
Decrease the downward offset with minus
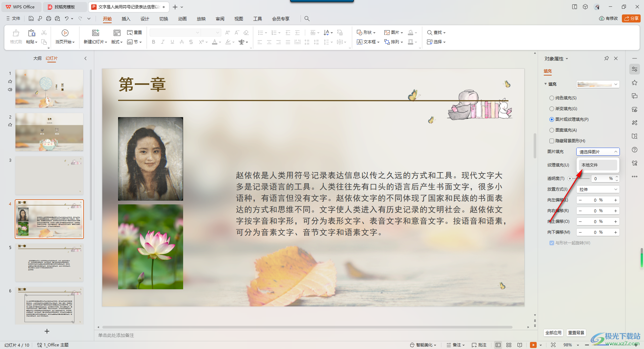pyautogui.click(x=580, y=232)
